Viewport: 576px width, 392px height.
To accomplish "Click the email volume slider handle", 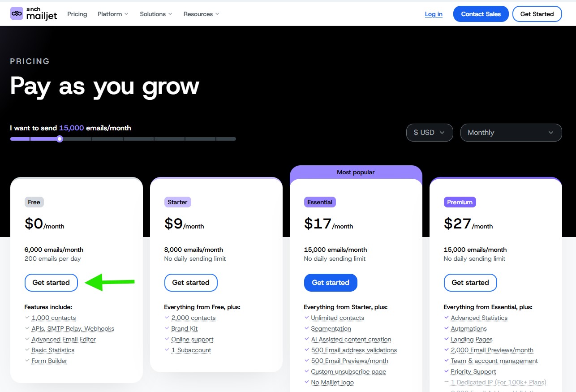I will pyautogui.click(x=60, y=139).
